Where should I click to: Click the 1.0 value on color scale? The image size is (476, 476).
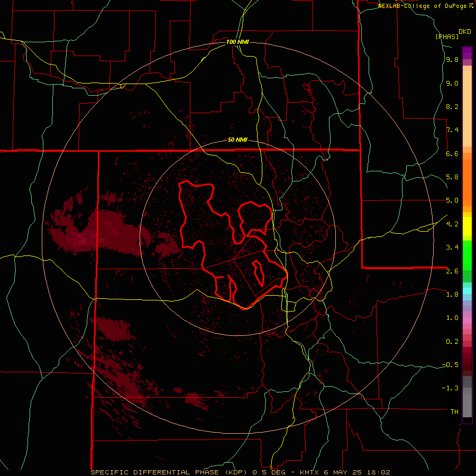(x=452, y=318)
